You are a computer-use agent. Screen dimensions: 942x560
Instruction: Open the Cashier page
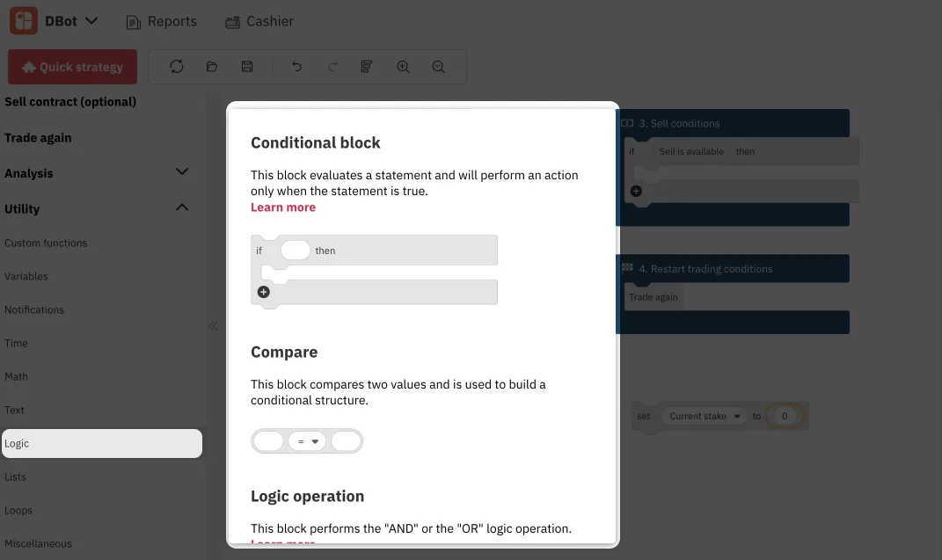259,20
